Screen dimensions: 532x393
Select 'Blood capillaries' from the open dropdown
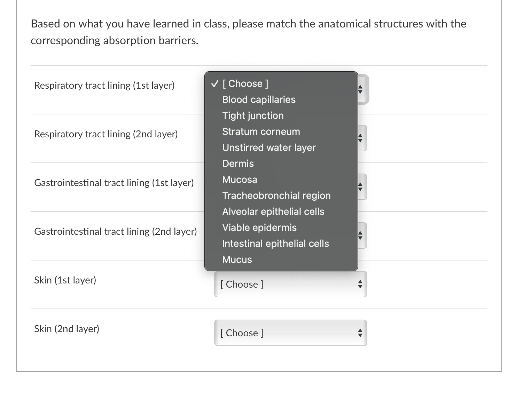[258, 99]
